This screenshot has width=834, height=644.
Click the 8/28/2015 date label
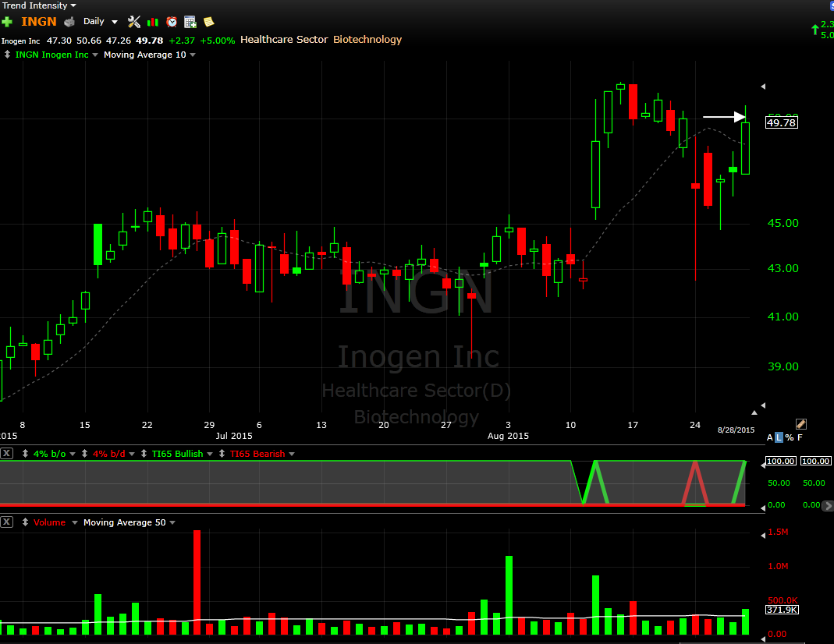(736, 430)
